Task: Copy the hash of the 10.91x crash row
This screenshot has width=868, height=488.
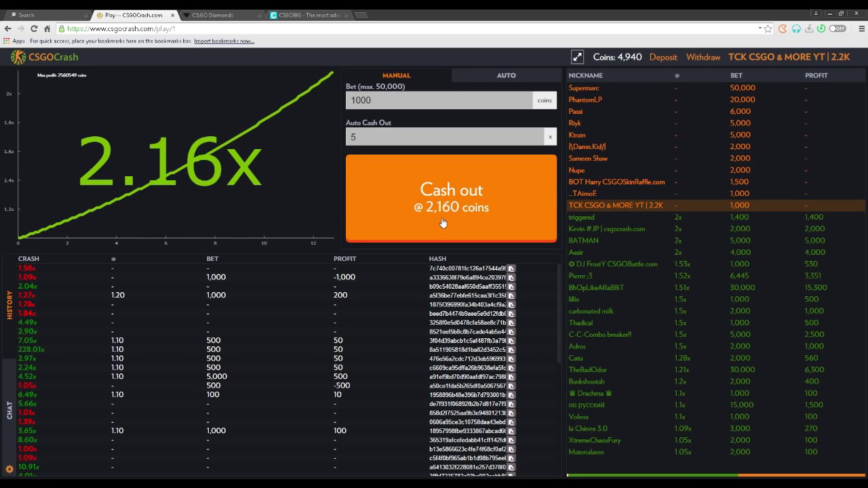Action: pos(511,467)
